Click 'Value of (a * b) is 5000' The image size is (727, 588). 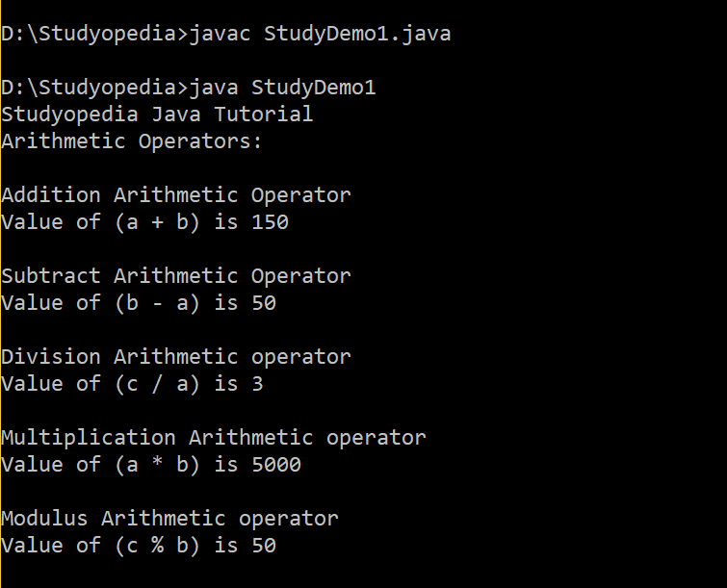[x=151, y=465]
